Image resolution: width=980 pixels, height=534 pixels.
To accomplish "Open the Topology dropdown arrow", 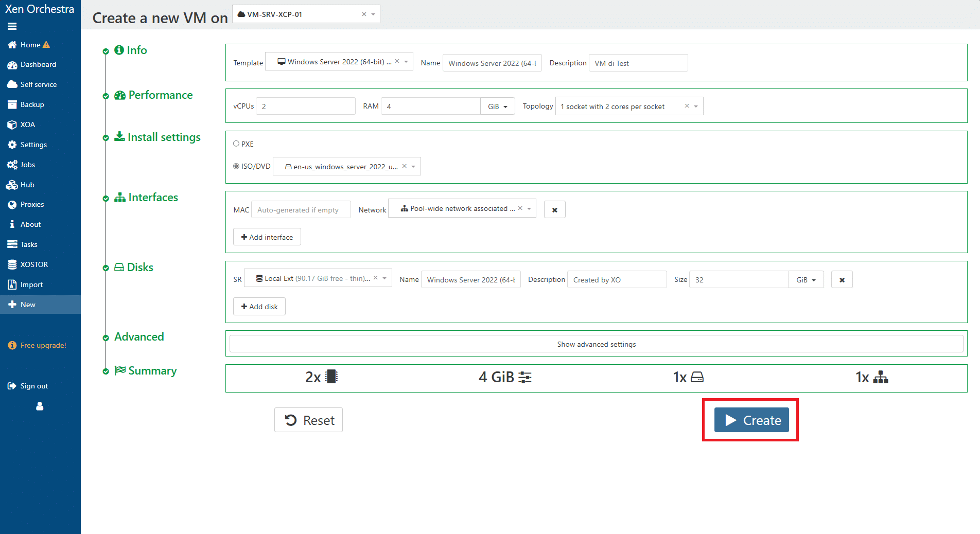I will pos(696,106).
